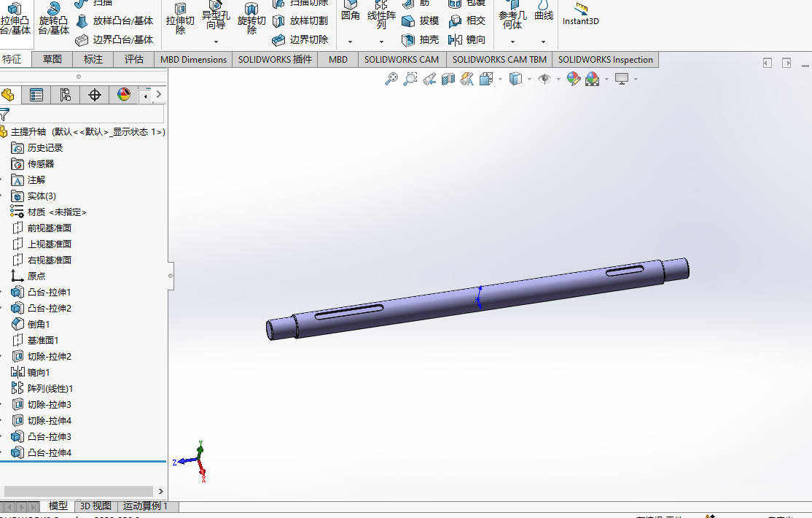Click the Section View icon
The width and height of the screenshot is (812, 518).
[448, 79]
